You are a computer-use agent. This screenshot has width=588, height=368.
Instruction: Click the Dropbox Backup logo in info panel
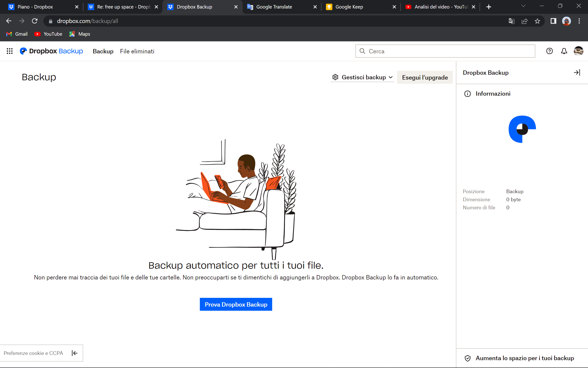pos(522,129)
